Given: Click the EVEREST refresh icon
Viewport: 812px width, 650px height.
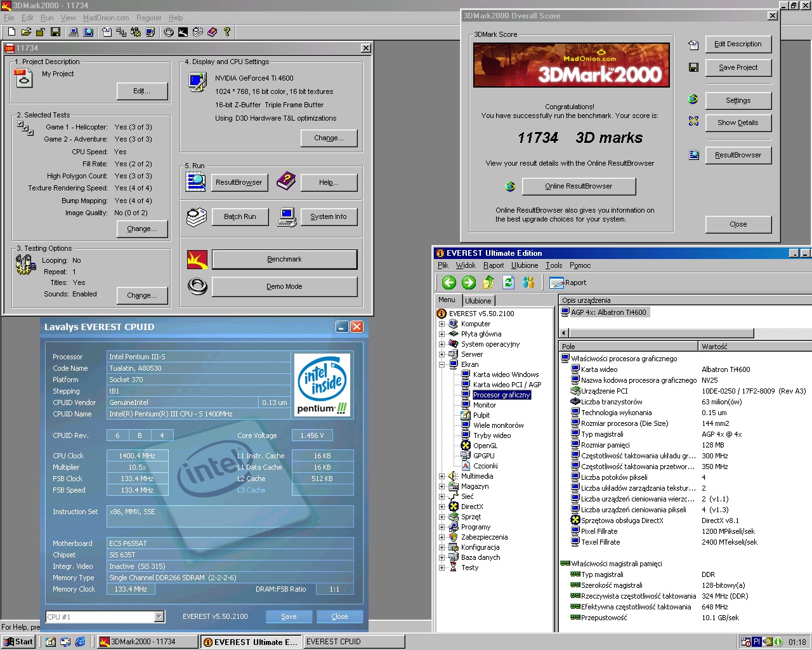Looking at the screenshot, I should click(508, 282).
